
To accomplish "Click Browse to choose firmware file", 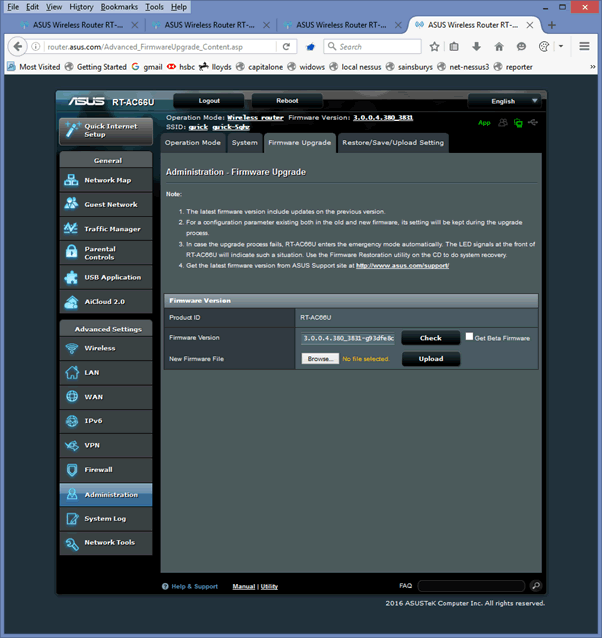I will point(320,358).
